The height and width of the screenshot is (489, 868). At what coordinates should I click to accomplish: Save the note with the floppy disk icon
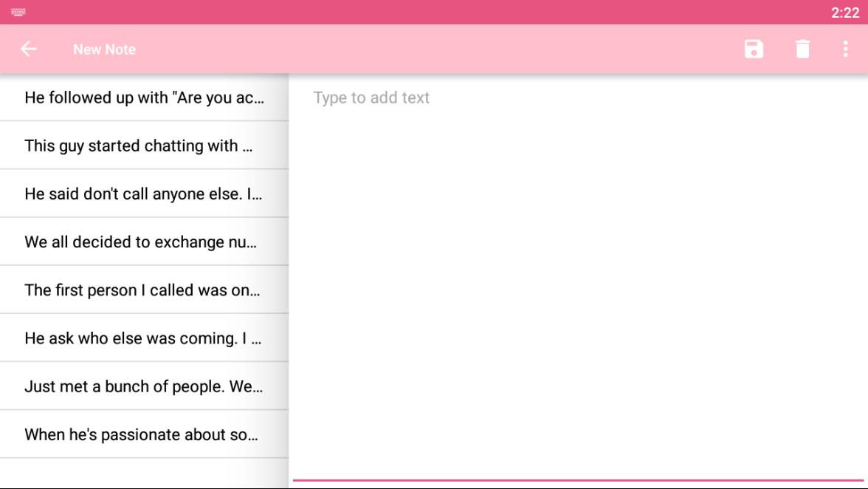pyautogui.click(x=754, y=49)
